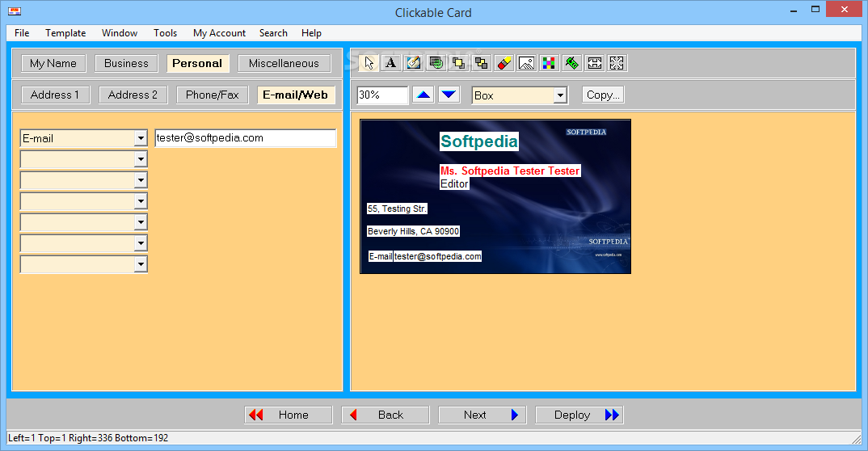Expand the third empty field-type dropdown

tap(141, 180)
